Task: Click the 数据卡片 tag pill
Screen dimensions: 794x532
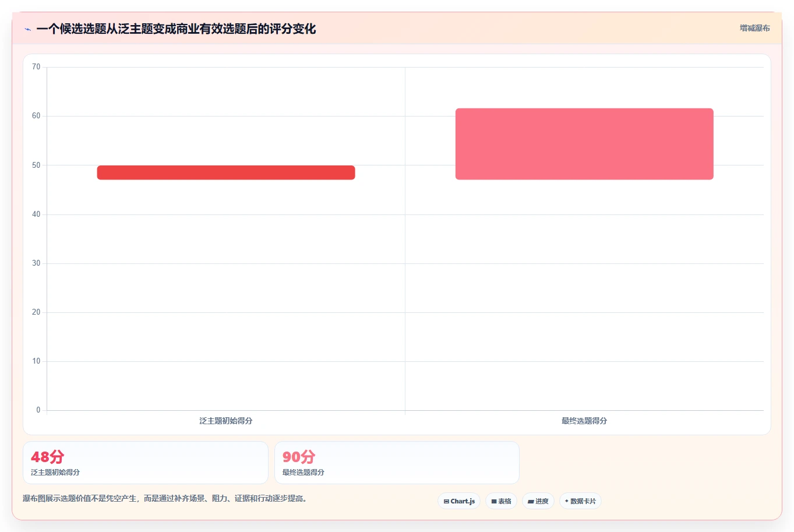Action: click(x=580, y=501)
